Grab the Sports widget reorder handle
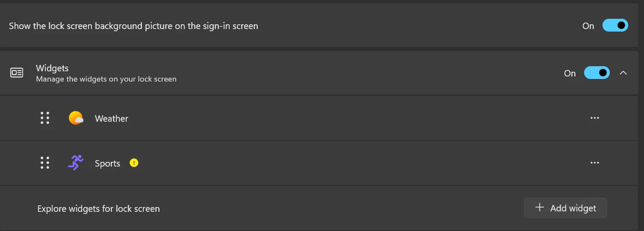This screenshot has width=644, height=231. 45,163
